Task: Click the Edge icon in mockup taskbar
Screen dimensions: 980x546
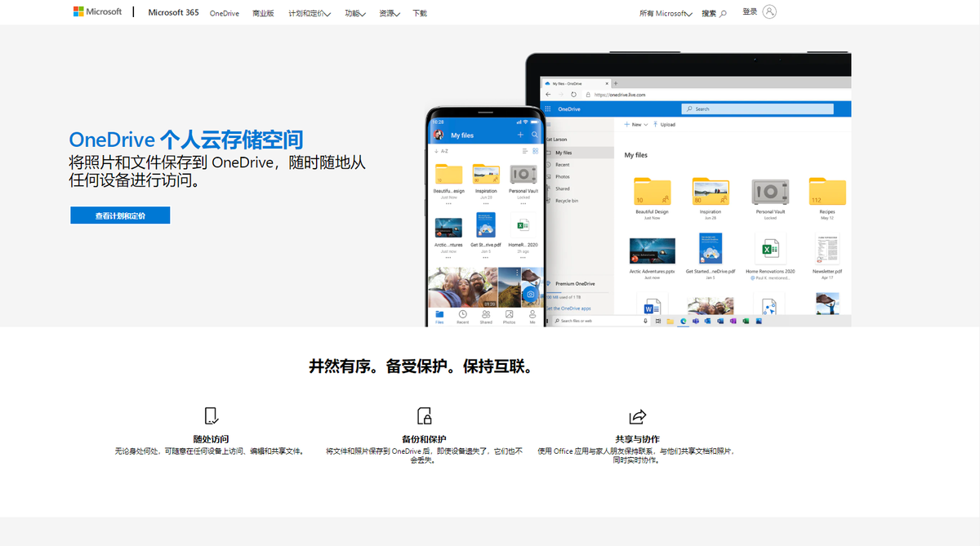Action: click(683, 322)
